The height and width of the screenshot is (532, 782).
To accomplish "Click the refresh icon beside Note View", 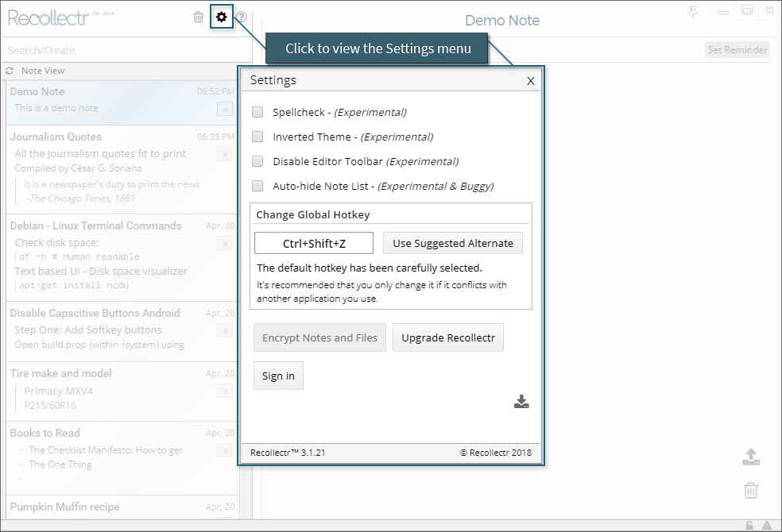I will [10, 71].
